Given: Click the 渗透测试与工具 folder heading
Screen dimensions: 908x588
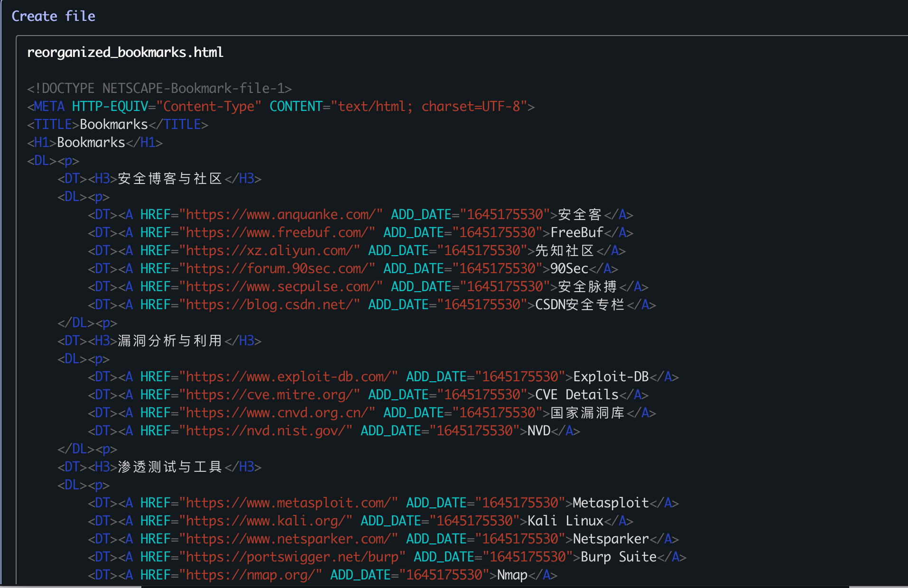Looking at the screenshot, I should [170, 467].
